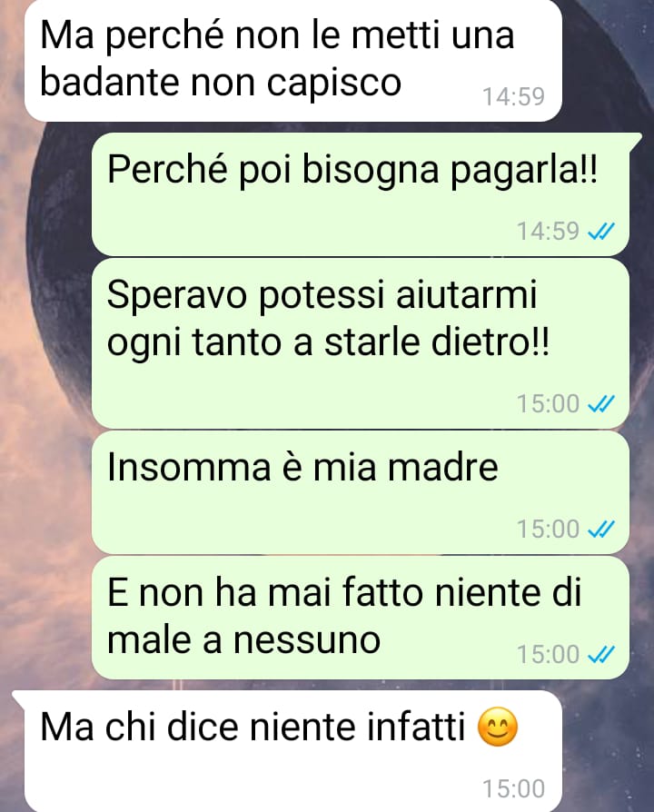This screenshot has width=654, height=812.
Task: Tap the smiling emoji in last message
Action: click(497, 727)
